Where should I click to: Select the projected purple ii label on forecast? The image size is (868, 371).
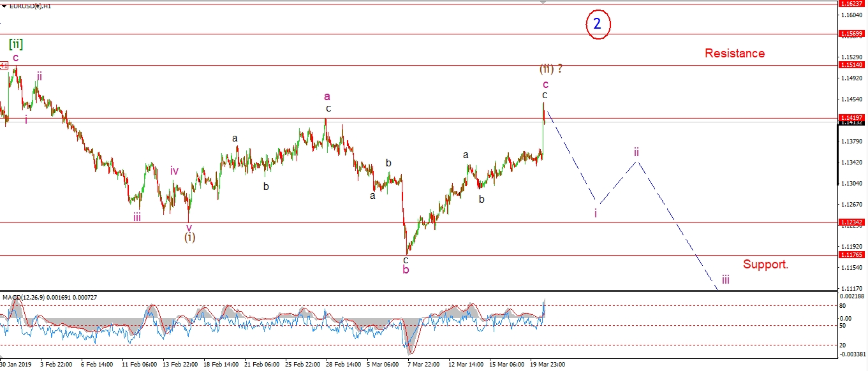(x=636, y=152)
